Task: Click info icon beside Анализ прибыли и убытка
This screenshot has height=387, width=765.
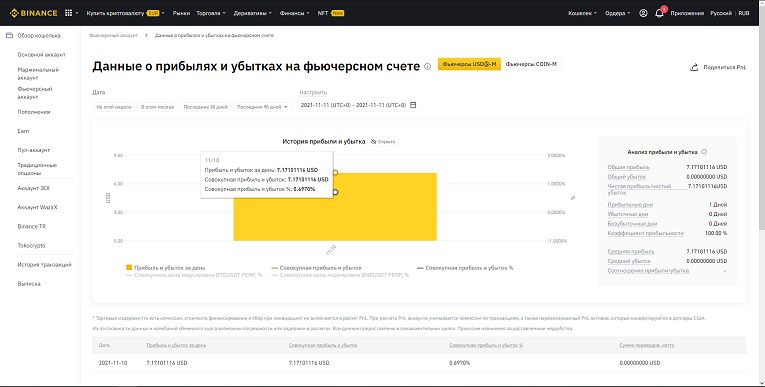Action: [x=704, y=152]
